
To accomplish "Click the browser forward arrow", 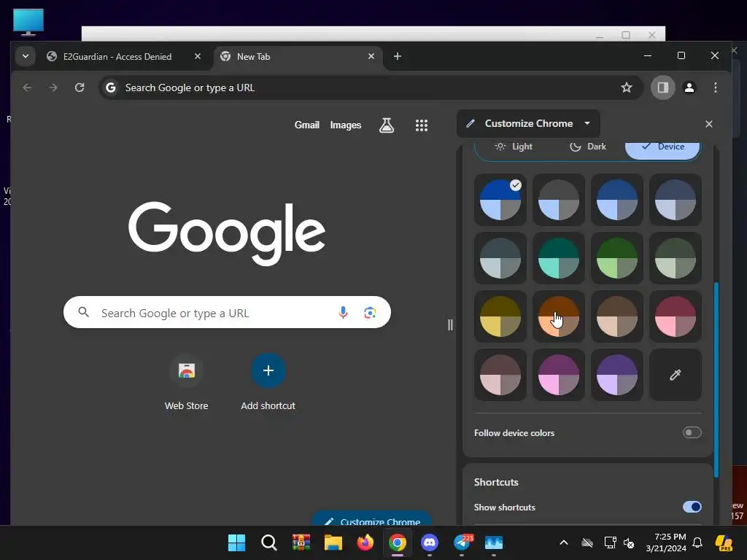I will (x=53, y=87).
